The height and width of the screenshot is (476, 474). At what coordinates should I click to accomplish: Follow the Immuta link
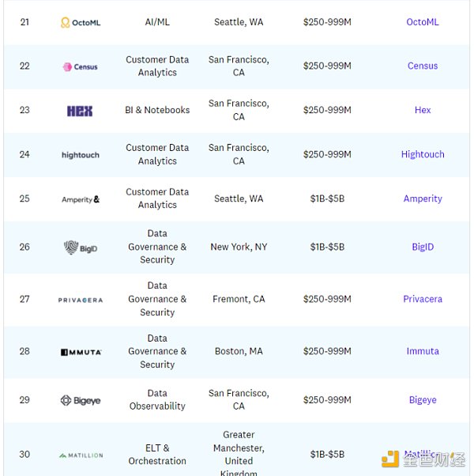(x=423, y=351)
